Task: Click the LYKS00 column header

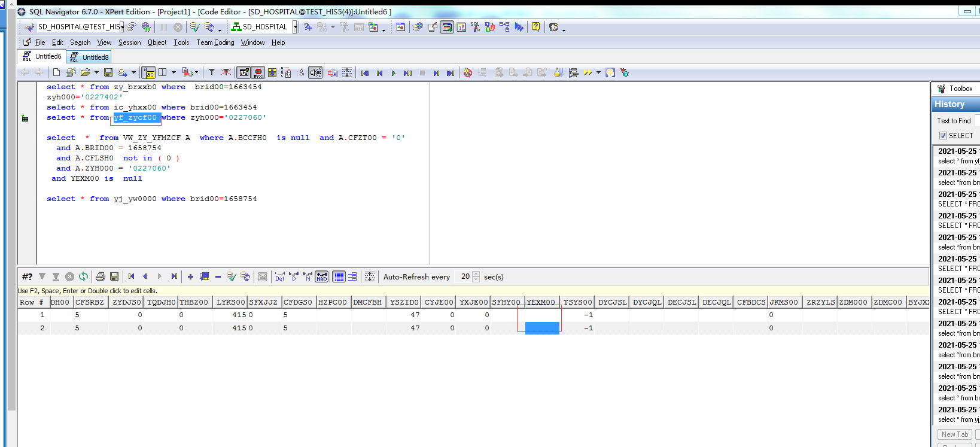Action: pyautogui.click(x=230, y=302)
